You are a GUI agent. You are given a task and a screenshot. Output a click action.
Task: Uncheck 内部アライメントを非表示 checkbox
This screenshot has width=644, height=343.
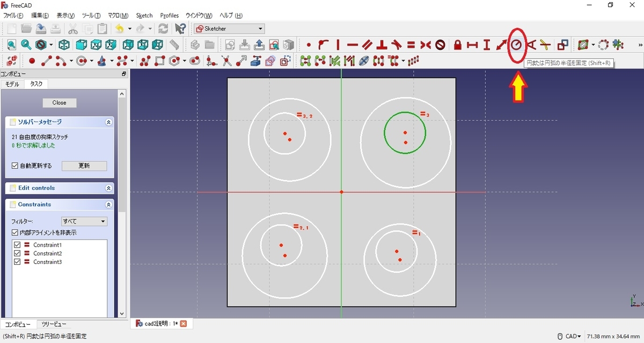(x=15, y=233)
